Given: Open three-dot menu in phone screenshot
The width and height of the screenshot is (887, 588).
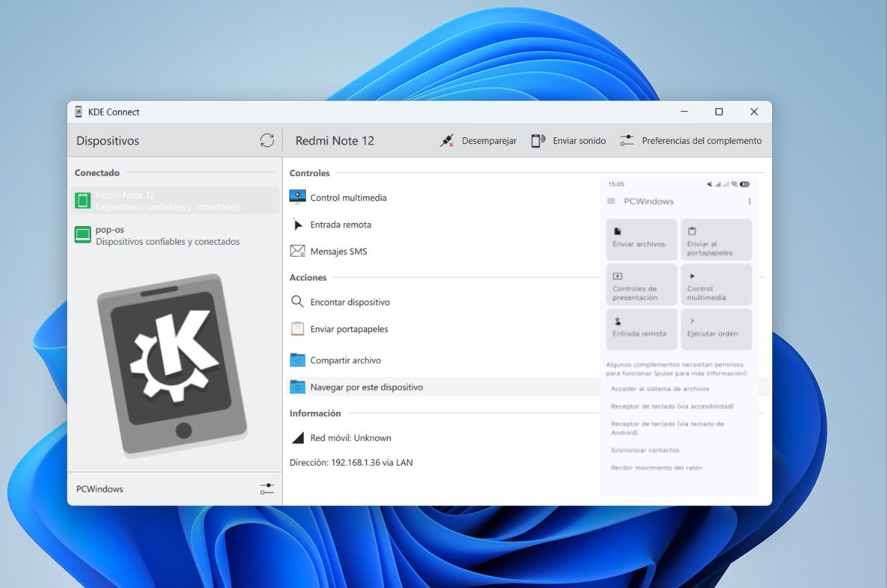Looking at the screenshot, I should (750, 201).
